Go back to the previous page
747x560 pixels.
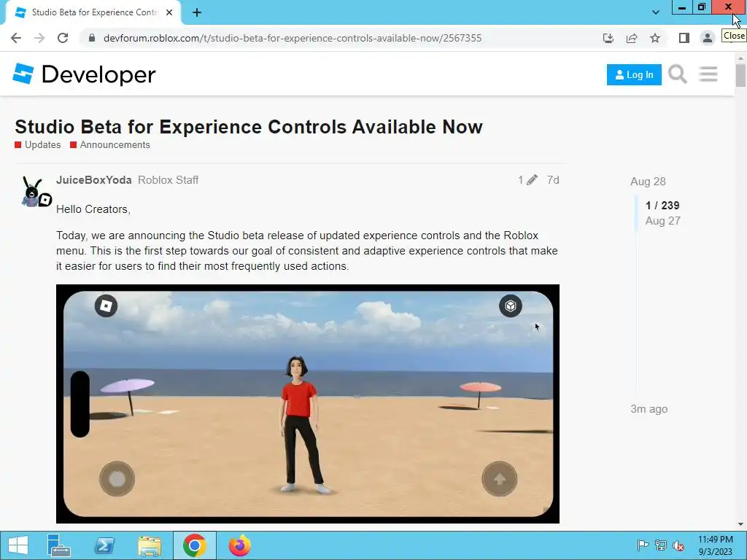(x=16, y=38)
